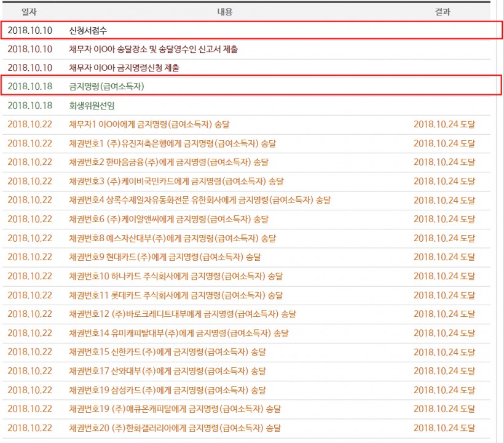The width and height of the screenshot is (504, 443).
Task: Click the date 2018.10.10 beside 신청서접수
Action: point(30,31)
